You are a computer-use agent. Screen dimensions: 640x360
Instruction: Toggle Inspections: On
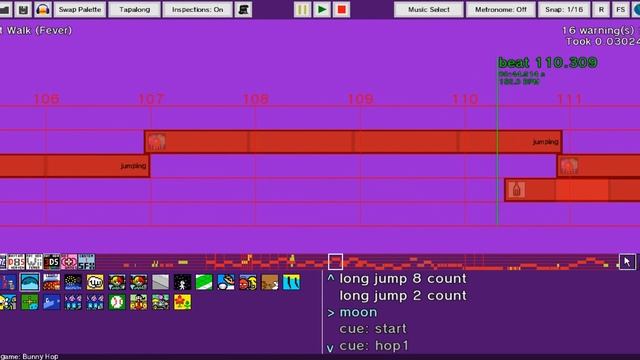coord(198,9)
